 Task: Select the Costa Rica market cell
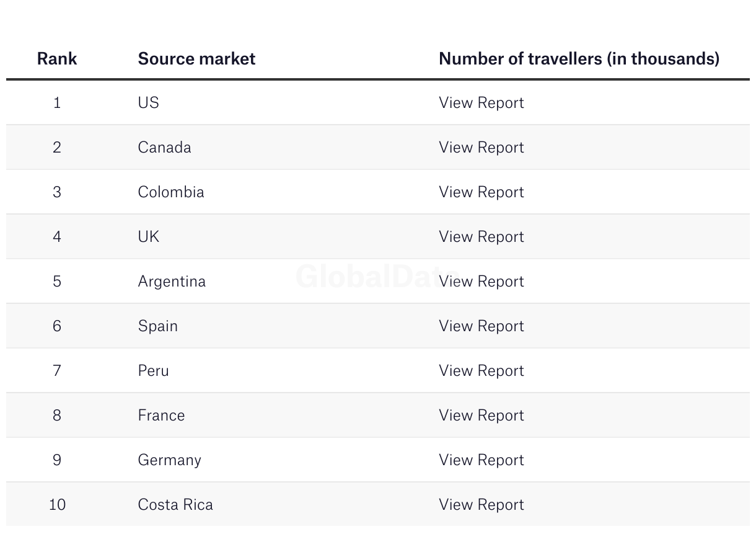tap(175, 504)
